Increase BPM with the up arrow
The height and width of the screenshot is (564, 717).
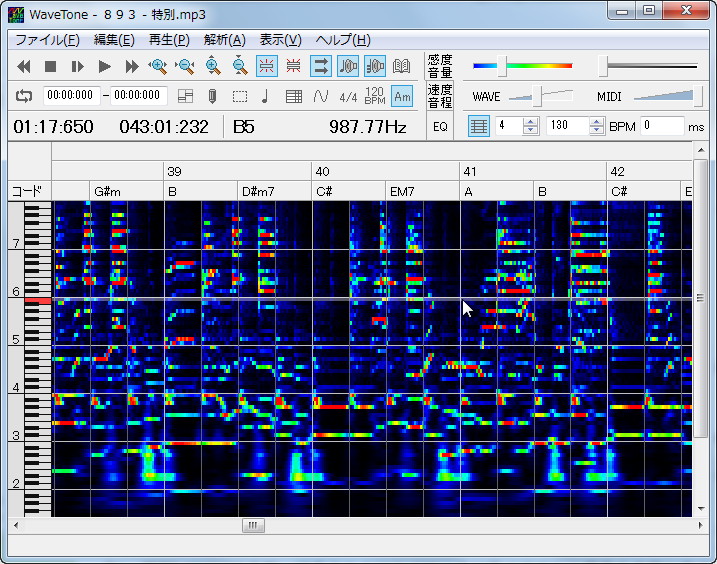click(x=597, y=122)
